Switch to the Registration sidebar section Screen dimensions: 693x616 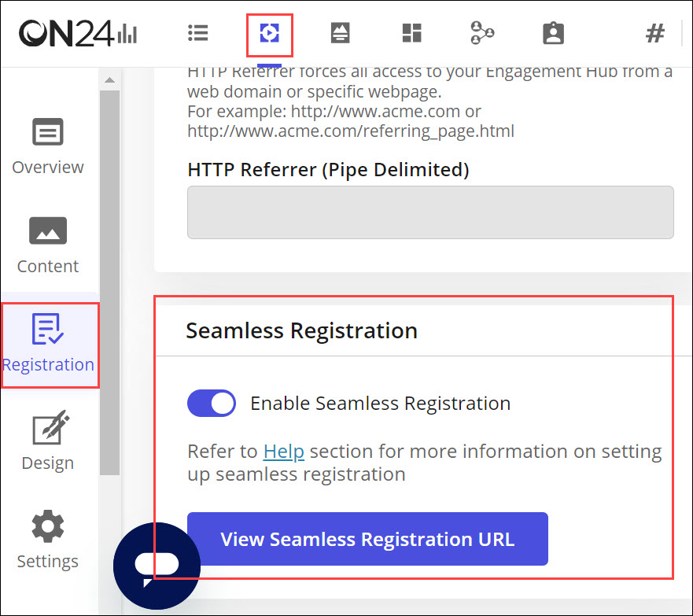pyautogui.click(x=48, y=345)
